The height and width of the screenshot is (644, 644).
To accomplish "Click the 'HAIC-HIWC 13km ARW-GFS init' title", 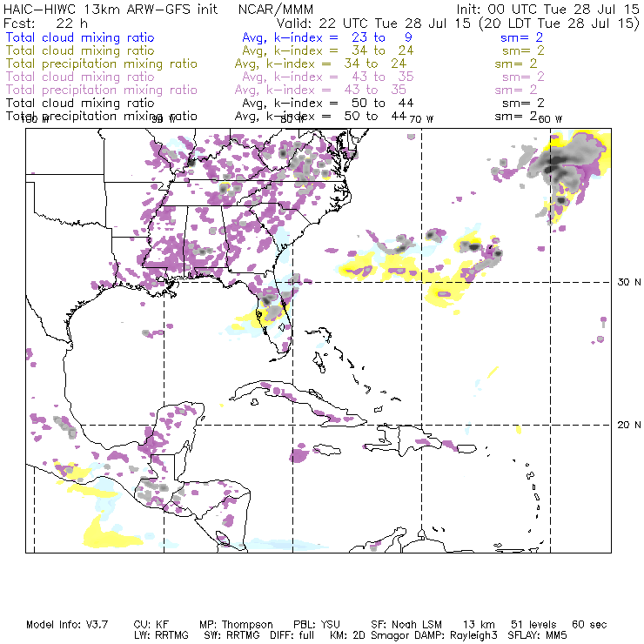I will pyautogui.click(x=111, y=9).
